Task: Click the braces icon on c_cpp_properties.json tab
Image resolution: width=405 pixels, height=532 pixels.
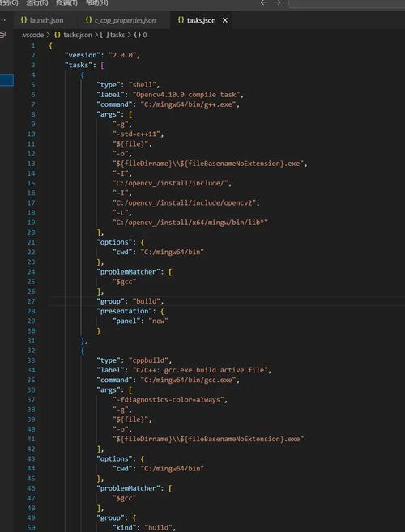Action: (x=88, y=20)
